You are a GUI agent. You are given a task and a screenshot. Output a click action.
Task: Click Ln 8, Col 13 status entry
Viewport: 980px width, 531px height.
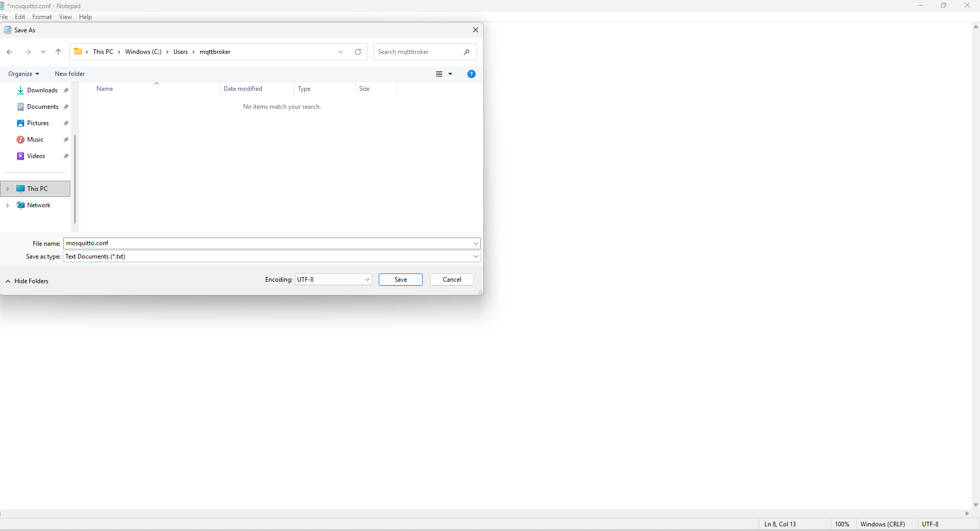click(780, 524)
